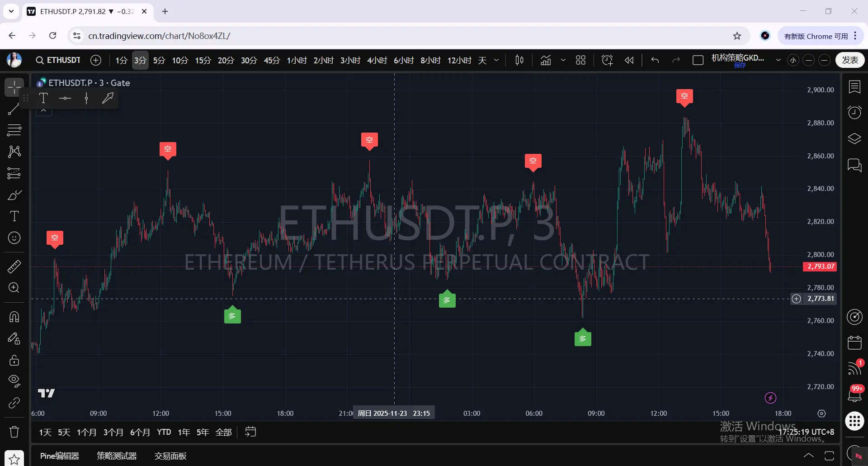The width and height of the screenshot is (868, 466).
Task: Open layout management dropdown arrow
Action: pyautogui.click(x=778, y=60)
